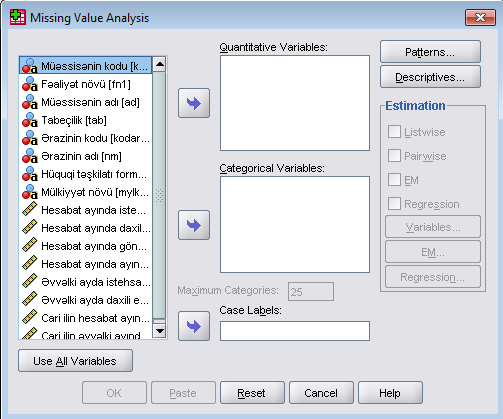Reset the dialog settings
Image resolution: width=503 pixels, height=419 pixels.
(x=252, y=393)
